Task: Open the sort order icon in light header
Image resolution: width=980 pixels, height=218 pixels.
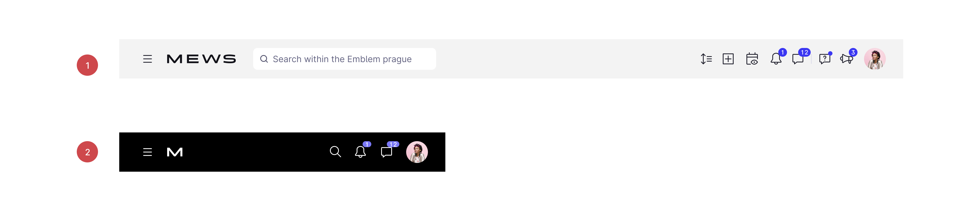Action: (706, 59)
